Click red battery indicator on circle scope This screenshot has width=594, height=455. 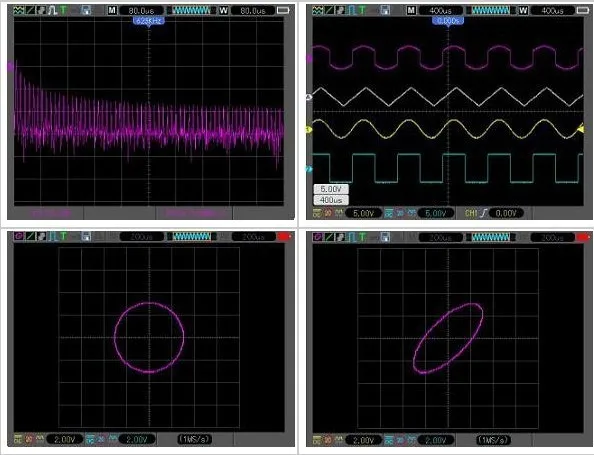pos(284,237)
